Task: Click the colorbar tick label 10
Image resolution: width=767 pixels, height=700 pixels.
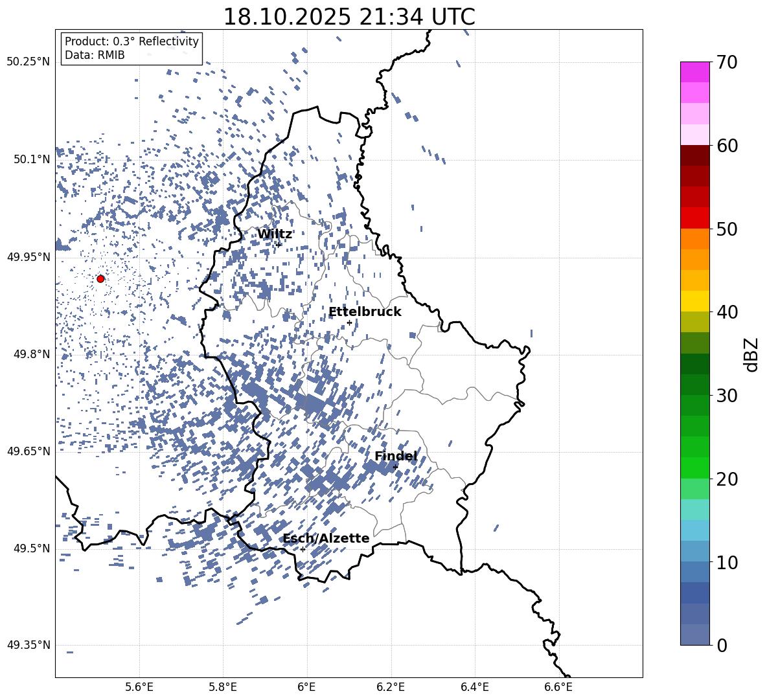Action: (x=727, y=562)
